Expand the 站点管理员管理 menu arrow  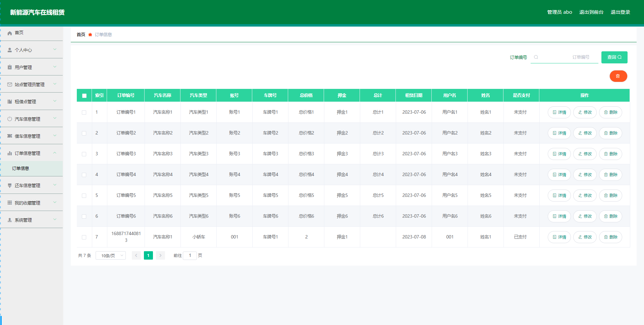(55, 84)
